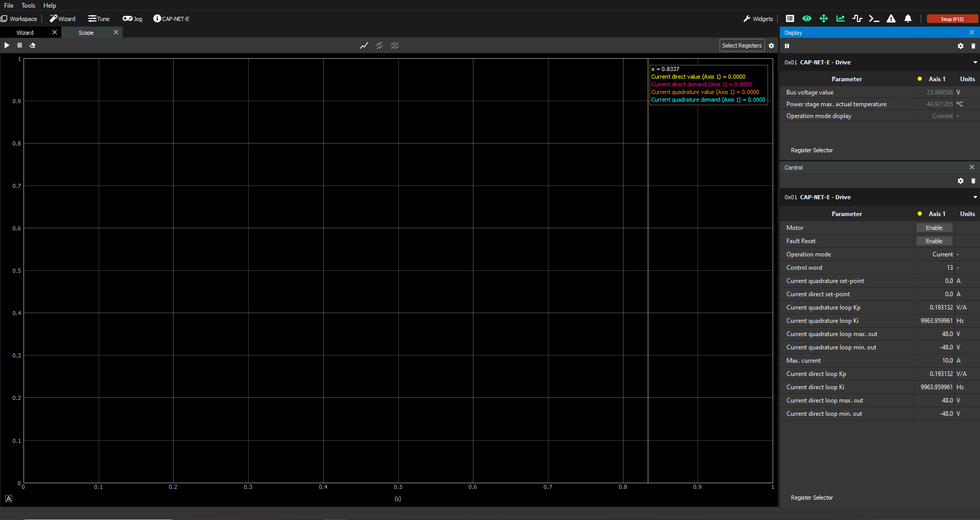Pause the Display panel updates

coord(787,46)
